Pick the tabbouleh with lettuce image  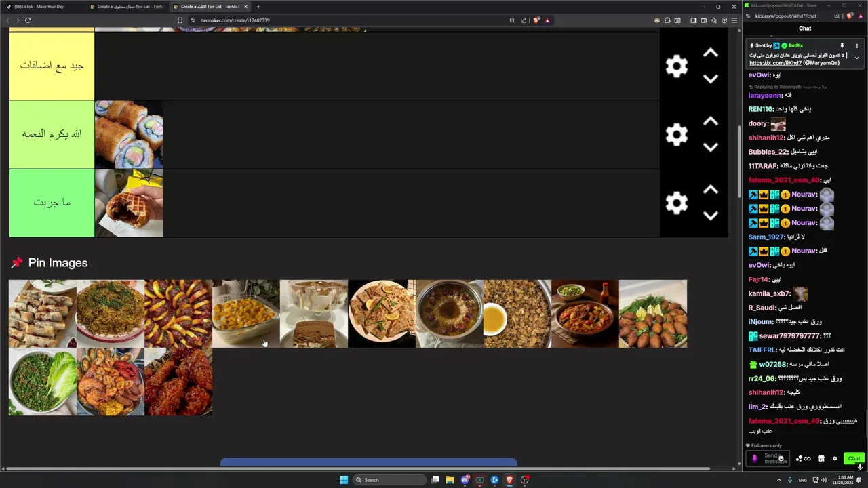point(43,382)
